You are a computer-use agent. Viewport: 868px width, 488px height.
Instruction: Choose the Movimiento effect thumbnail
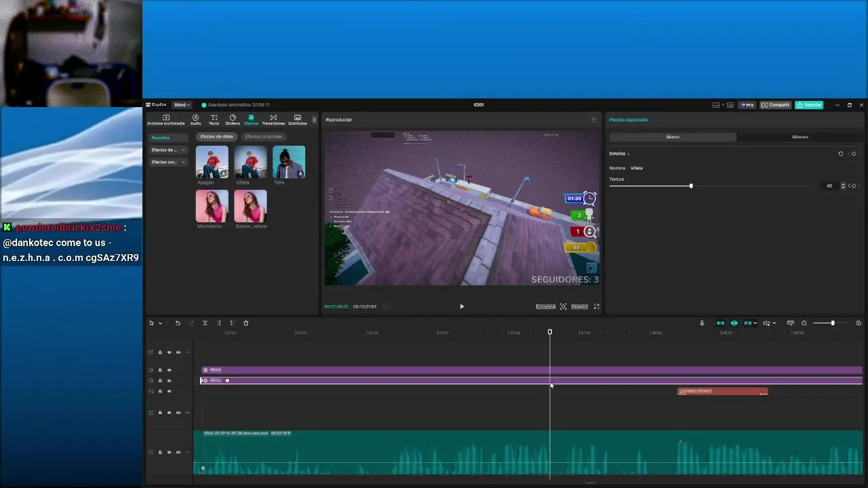coord(212,206)
